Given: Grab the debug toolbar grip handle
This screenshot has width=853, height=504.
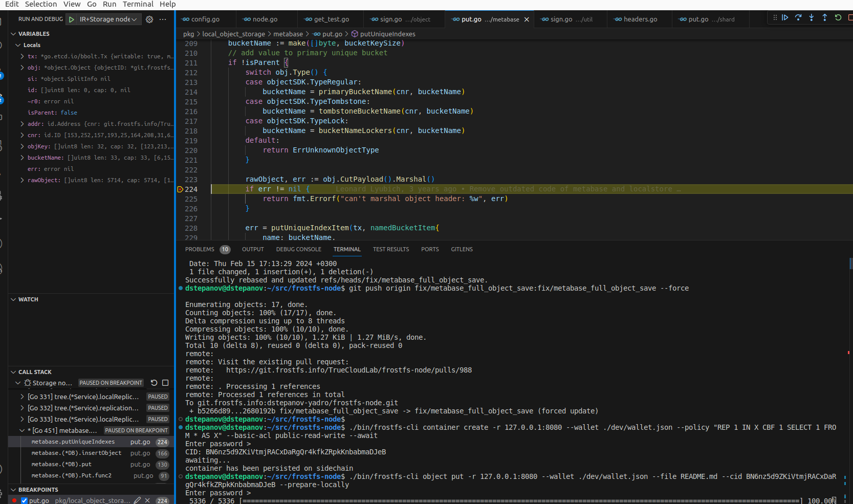Looking at the screenshot, I should [775, 17].
